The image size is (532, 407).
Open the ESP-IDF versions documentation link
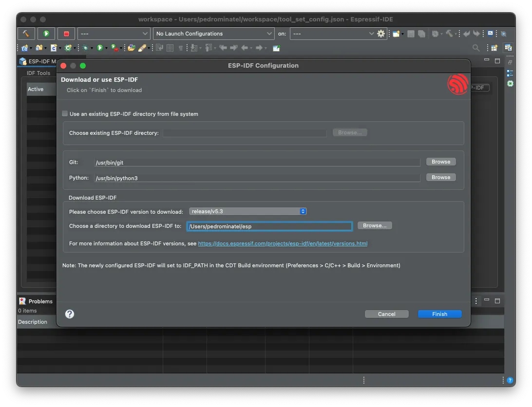tap(283, 243)
